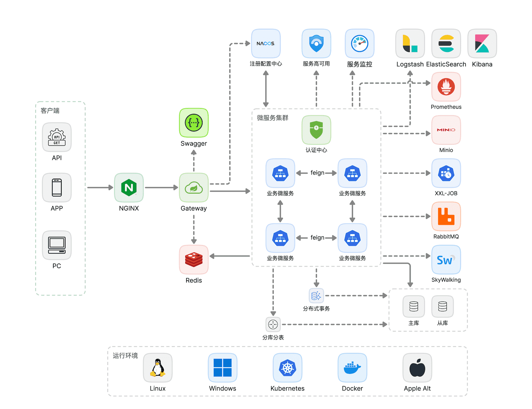Select the Minio icon
532x409 pixels.
coord(446,130)
